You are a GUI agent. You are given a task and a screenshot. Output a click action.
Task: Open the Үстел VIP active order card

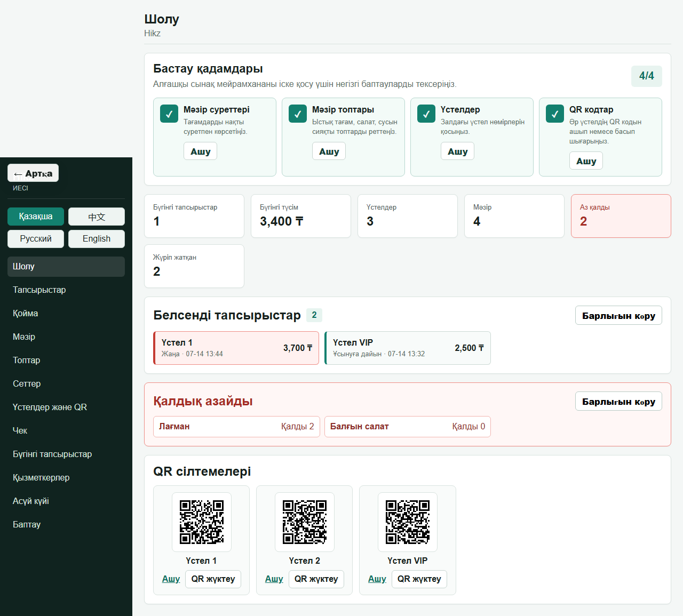click(408, 348)
